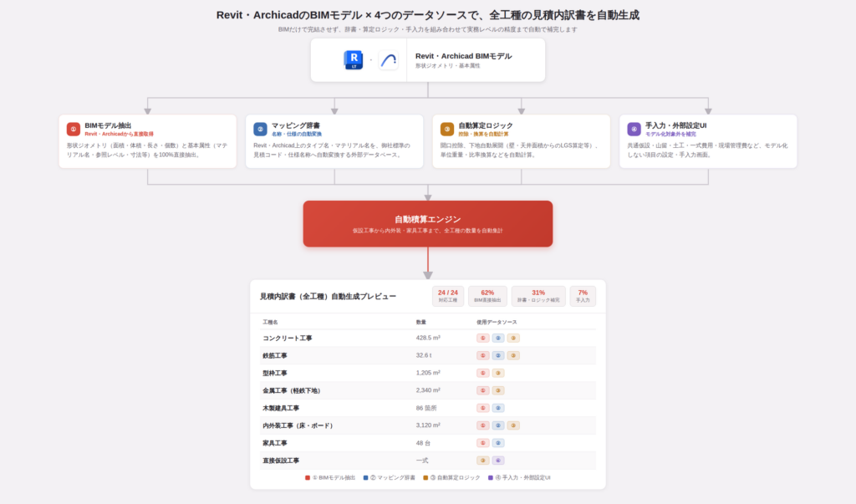Click the orange ③ badge in 直接仮設工事 row

pyautogui.click(x=482, y=461)
